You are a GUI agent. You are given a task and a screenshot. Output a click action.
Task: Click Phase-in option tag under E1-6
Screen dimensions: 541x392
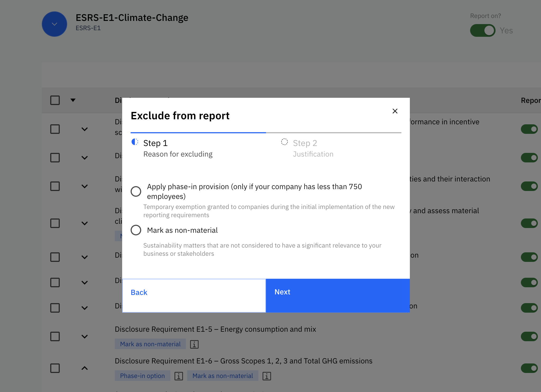tap(142, 376)
